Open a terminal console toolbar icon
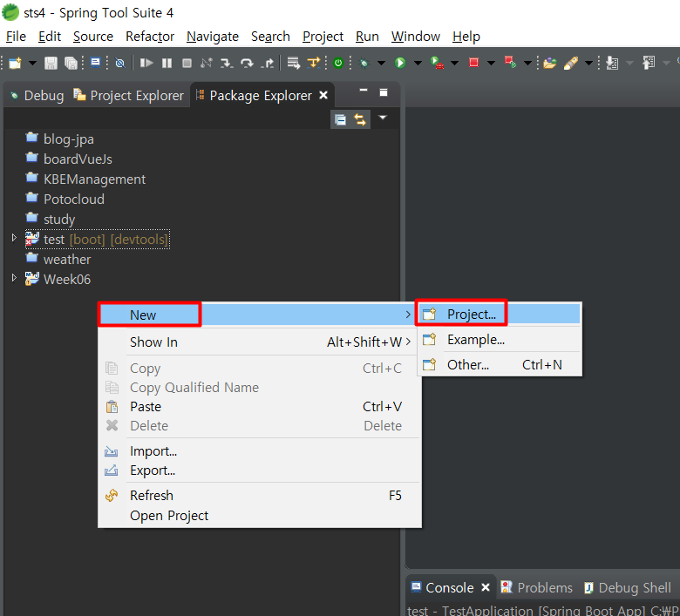The height and width of the screenshot is (616, 680). (x=95, y=64)
